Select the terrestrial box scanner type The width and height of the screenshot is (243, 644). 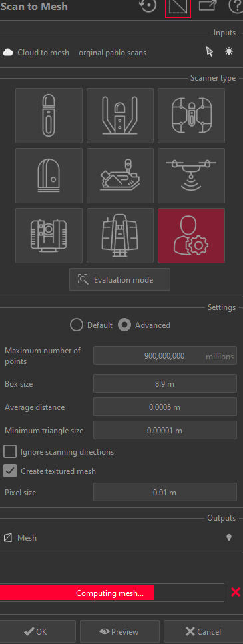[49, 235]
